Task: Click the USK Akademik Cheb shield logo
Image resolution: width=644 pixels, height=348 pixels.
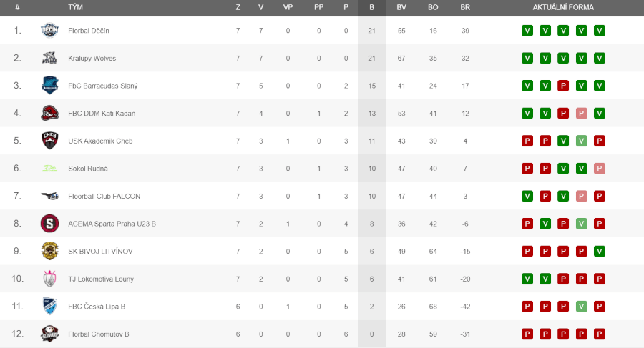Action: pyautogui.click(x=49, y=141)
